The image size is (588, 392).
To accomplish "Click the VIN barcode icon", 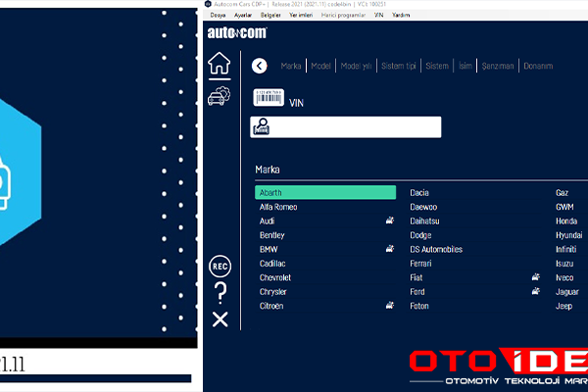I will point(269,98).
